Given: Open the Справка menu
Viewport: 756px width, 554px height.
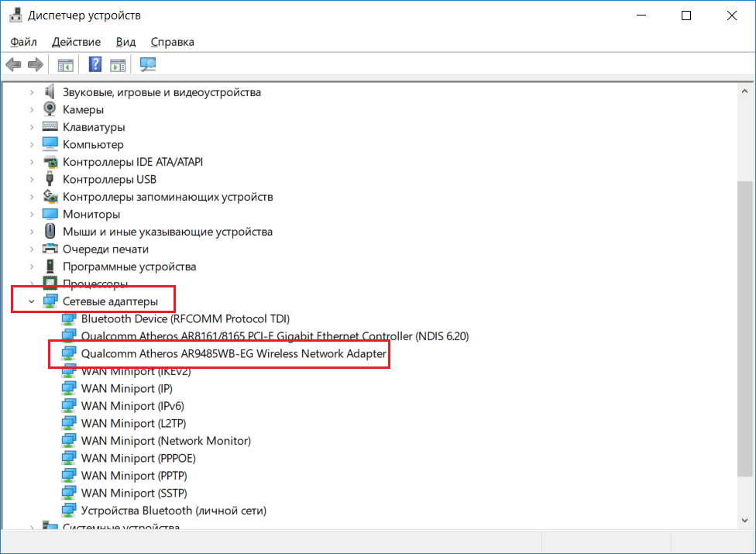Looking at the screenshot, I should click(172, 42).
